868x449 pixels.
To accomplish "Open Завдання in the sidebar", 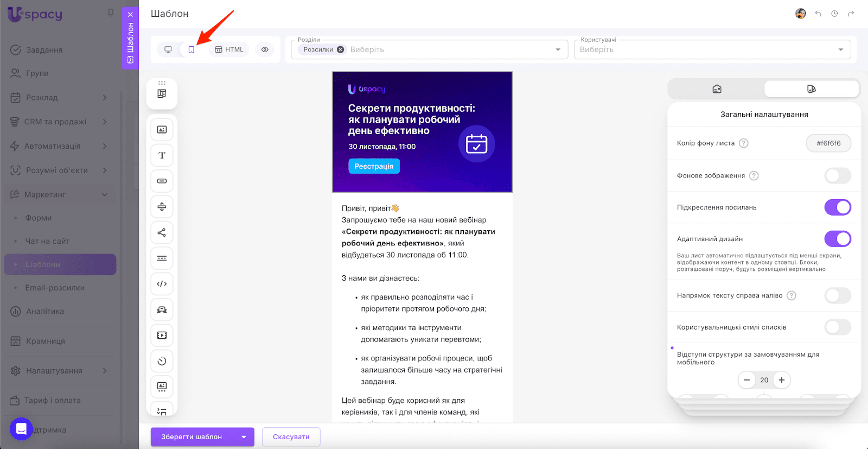I will tap(60, 50).
